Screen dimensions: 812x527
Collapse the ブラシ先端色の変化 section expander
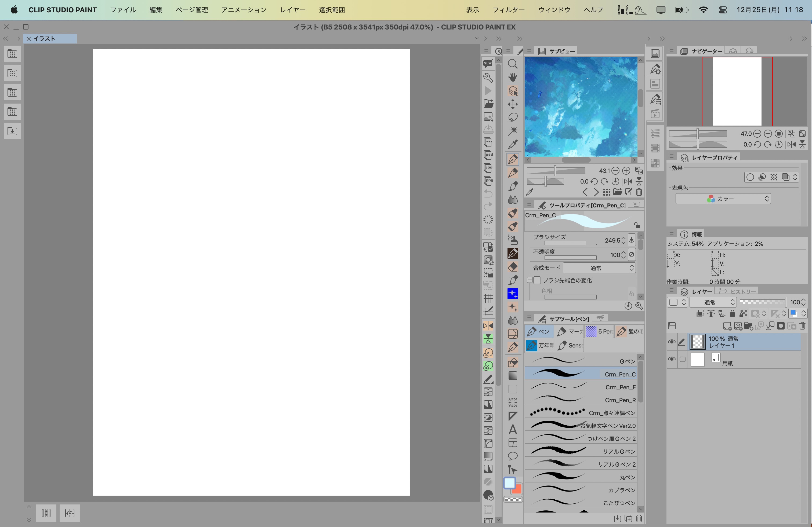[x=530, y=280]
